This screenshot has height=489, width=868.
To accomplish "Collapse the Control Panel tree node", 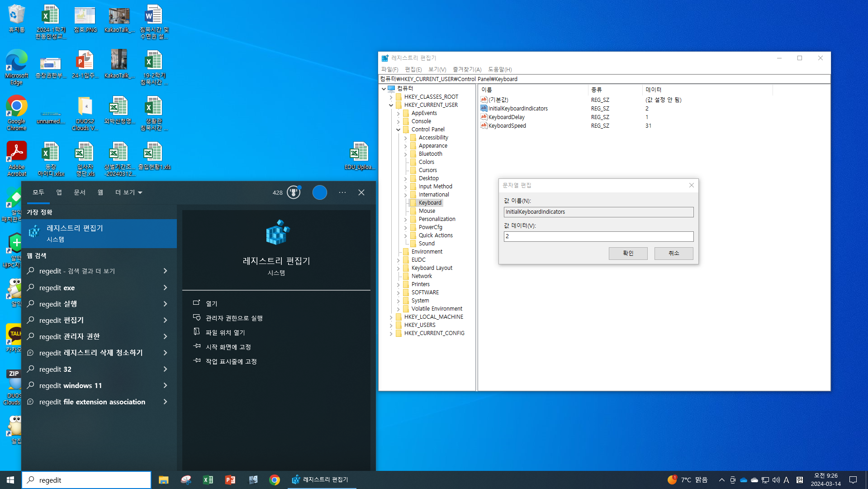I will tap(398, 129).
